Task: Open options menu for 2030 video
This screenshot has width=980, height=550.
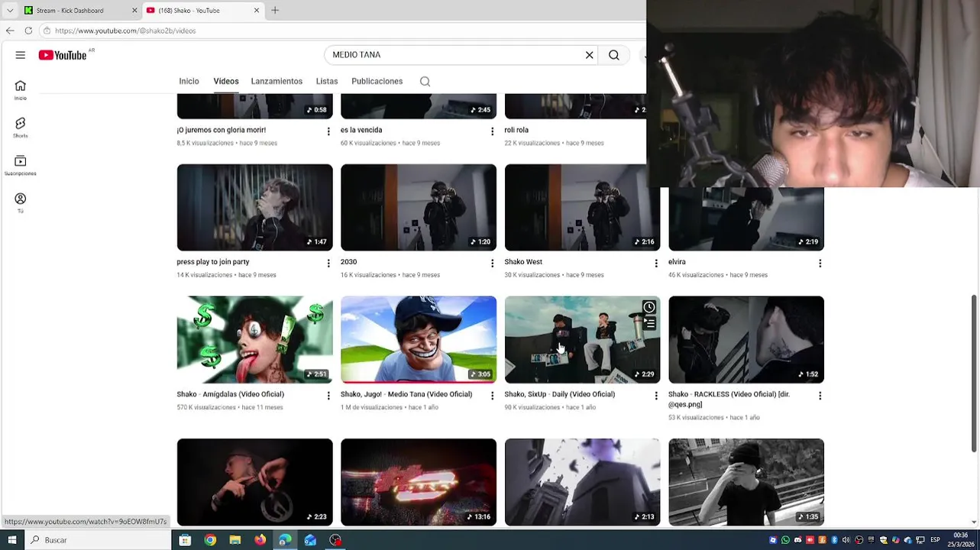Action: coord(492,264)
